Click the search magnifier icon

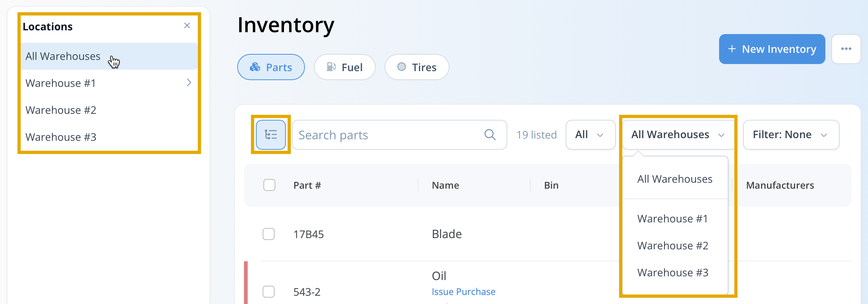pyautogui.click(x=490, y=135)
